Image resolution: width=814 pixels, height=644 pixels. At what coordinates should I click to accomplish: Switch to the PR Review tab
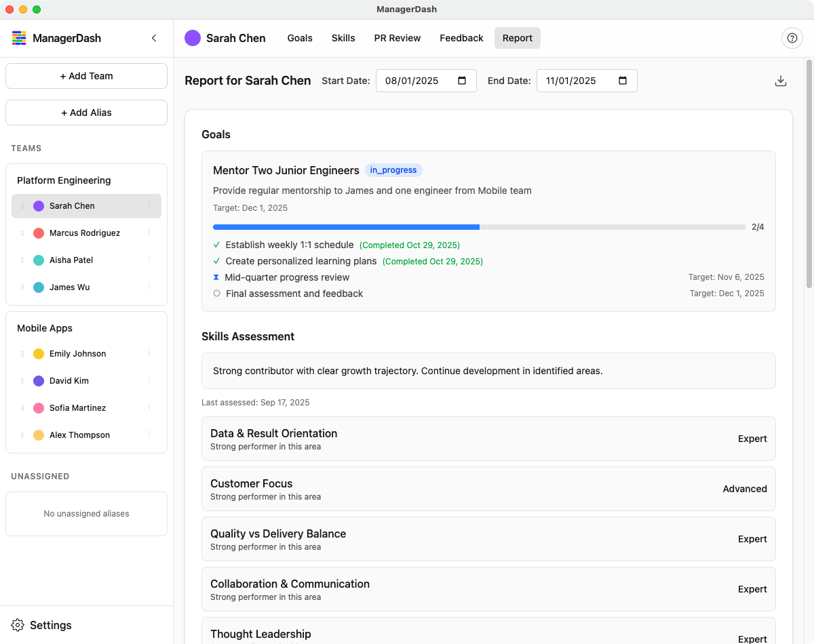(x=398, y=38)
